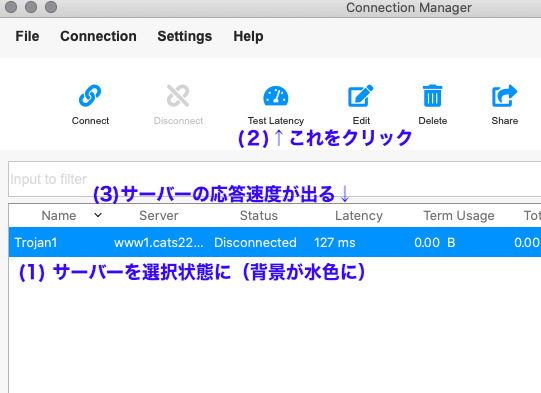Viewport: 541px width, 393px height.
Task: Click the 127 ms latency value
Action: coord(335,243)
